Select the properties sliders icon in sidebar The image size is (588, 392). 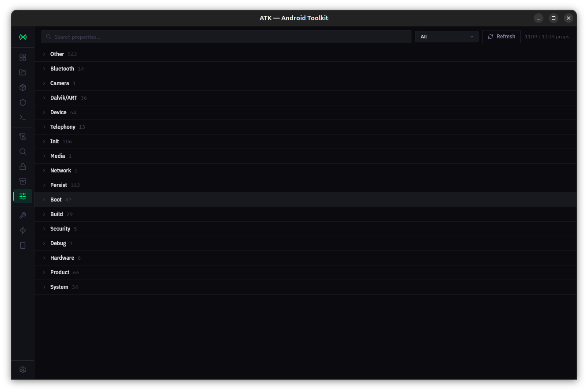click(23, 197)
